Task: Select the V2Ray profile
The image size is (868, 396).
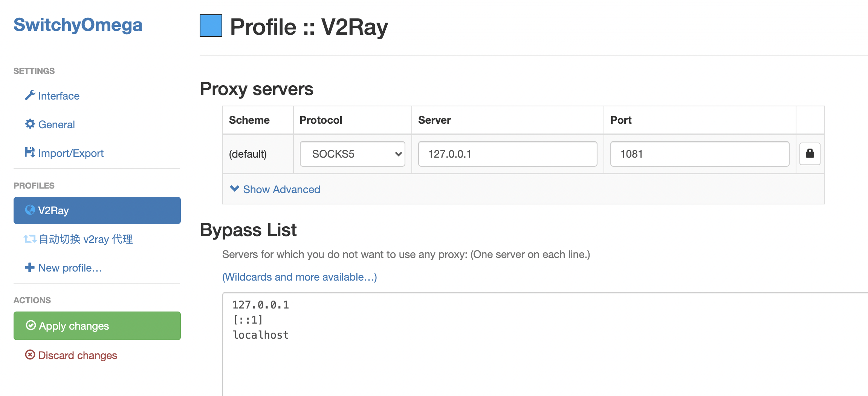Action: [97, 210]
